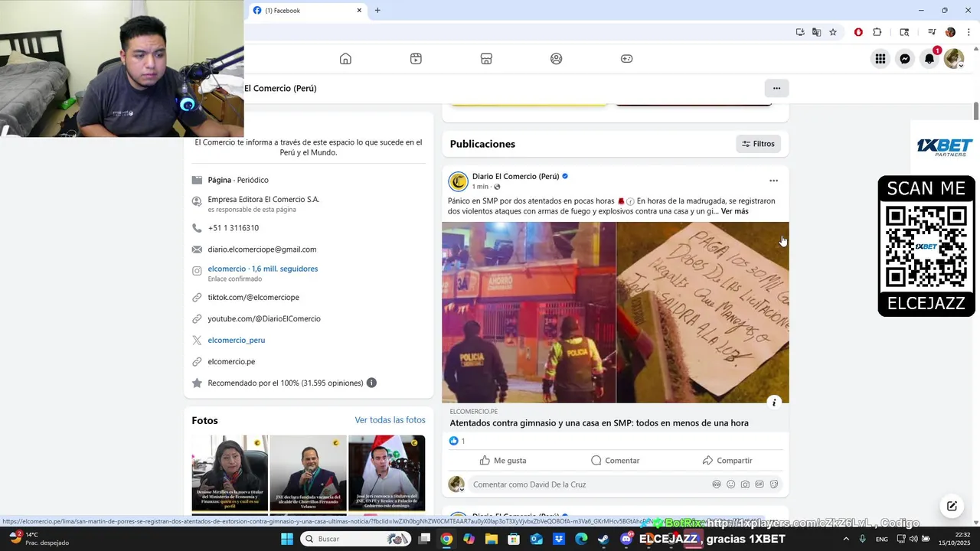Open the info icon beside recommendations
This screenshot has height=551, width=980.
tap(371, 383)
